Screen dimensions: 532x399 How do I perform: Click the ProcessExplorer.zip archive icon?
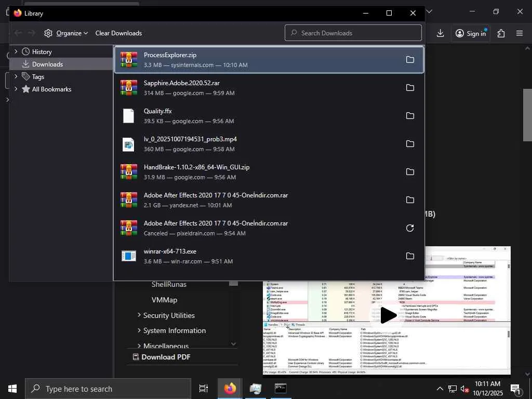[129, 60]
